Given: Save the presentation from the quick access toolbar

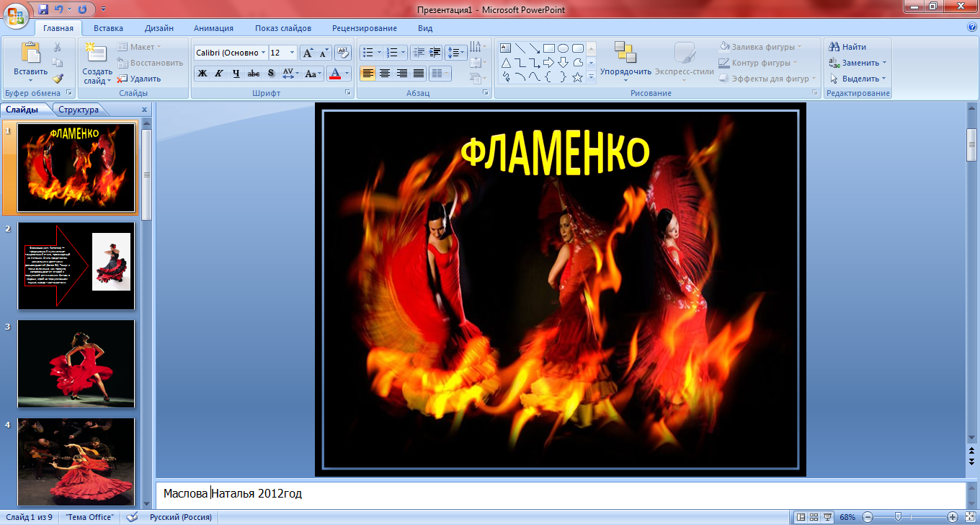Looking at the screenshot, I should [x=43, y=9].
